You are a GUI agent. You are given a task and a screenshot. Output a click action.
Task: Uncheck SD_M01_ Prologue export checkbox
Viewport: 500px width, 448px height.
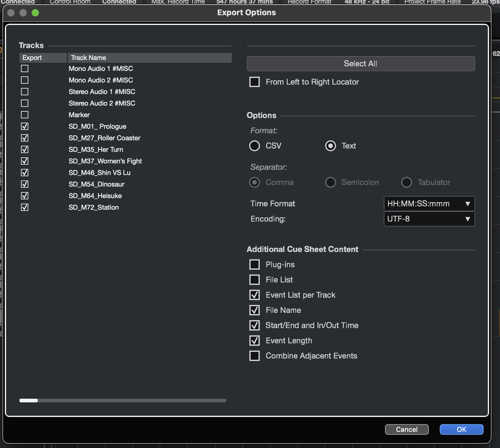click(x=25, y=126)
